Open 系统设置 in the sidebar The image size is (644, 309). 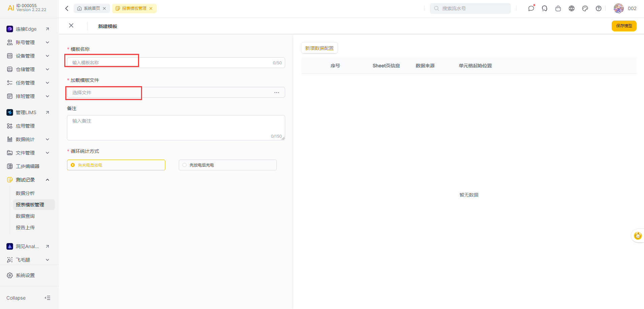coord(25,275)
